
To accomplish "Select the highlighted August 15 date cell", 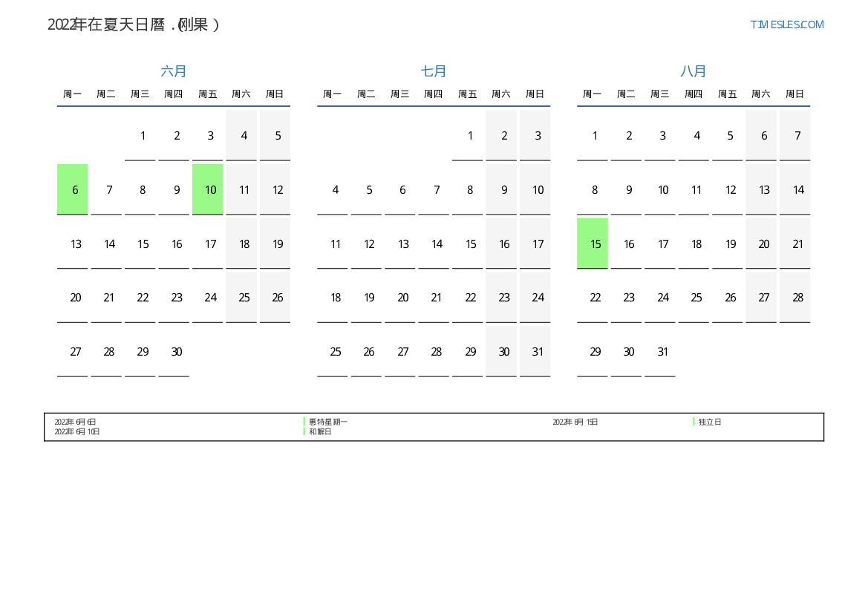I will pos(593,244).
